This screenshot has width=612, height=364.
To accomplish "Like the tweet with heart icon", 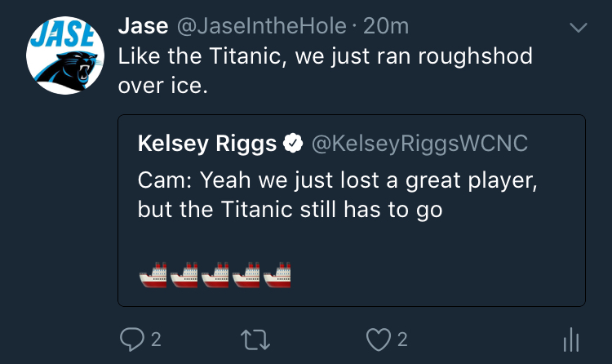I will point(378,340).
